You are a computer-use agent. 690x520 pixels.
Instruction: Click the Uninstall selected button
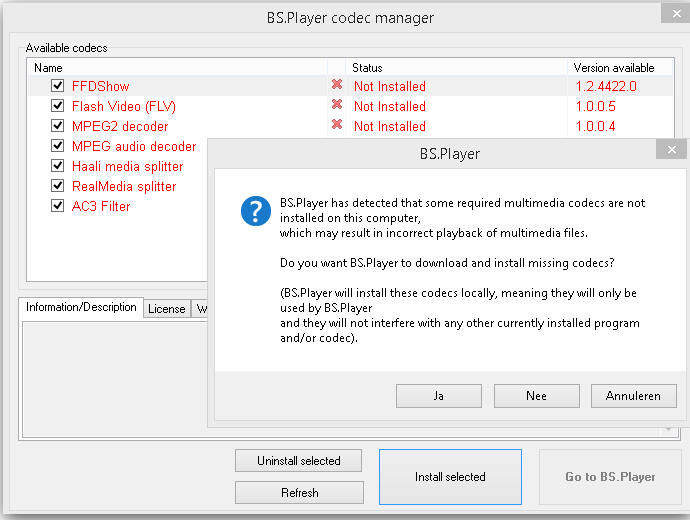[298, 461]
